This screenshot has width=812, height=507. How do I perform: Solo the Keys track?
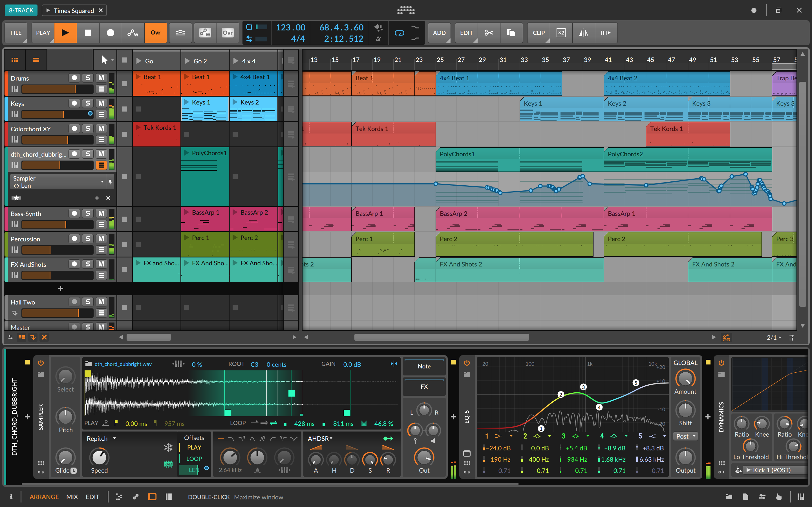88,103
